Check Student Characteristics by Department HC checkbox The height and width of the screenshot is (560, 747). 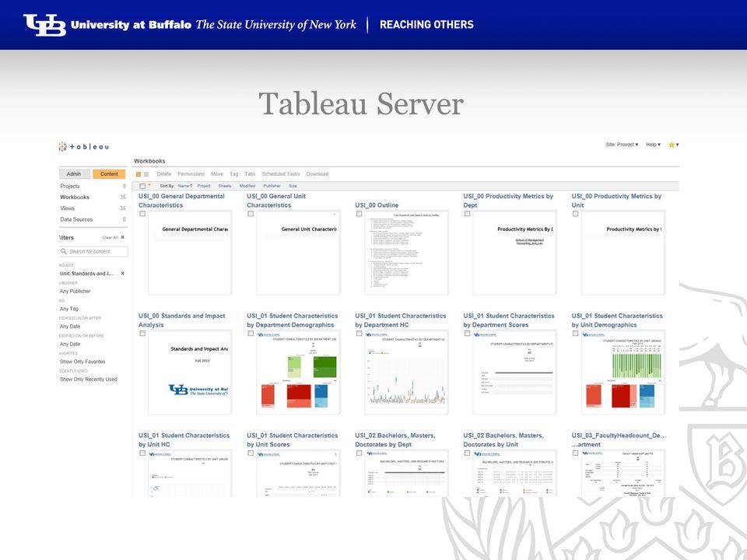tap(359, 334)
